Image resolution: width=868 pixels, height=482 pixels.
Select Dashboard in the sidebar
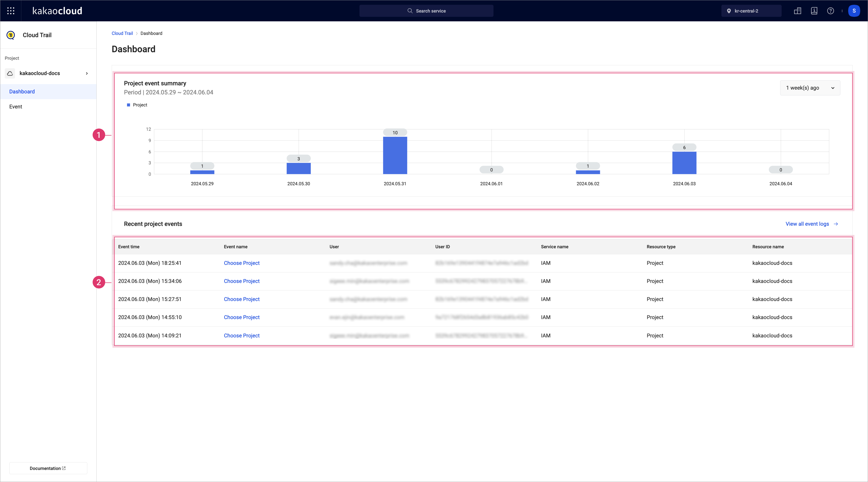48,92
